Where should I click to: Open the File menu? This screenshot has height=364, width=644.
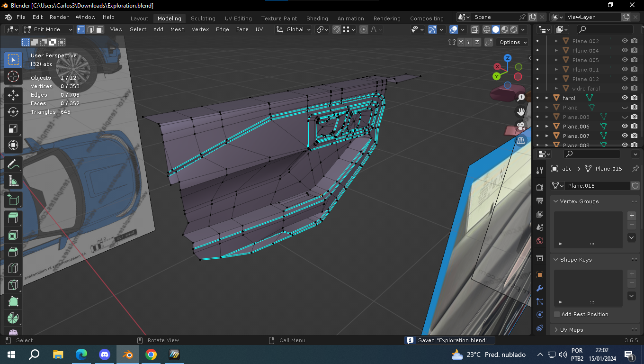(x=21, y=17)
